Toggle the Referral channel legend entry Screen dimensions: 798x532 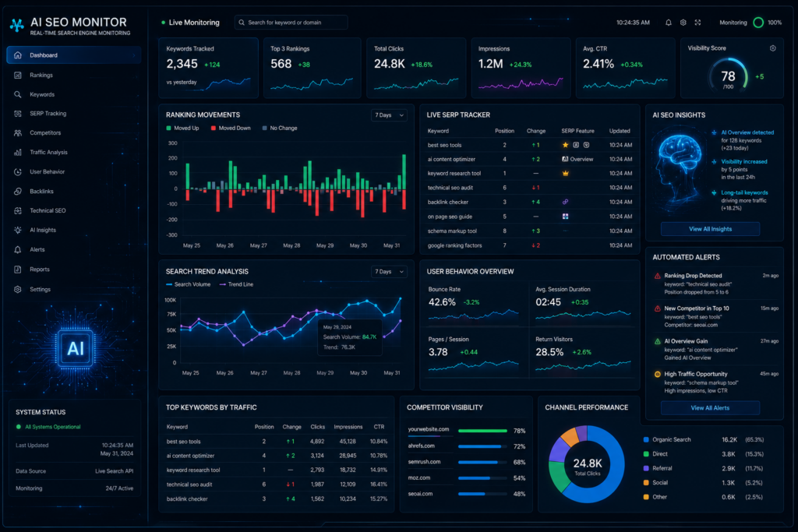click(658, 468)
